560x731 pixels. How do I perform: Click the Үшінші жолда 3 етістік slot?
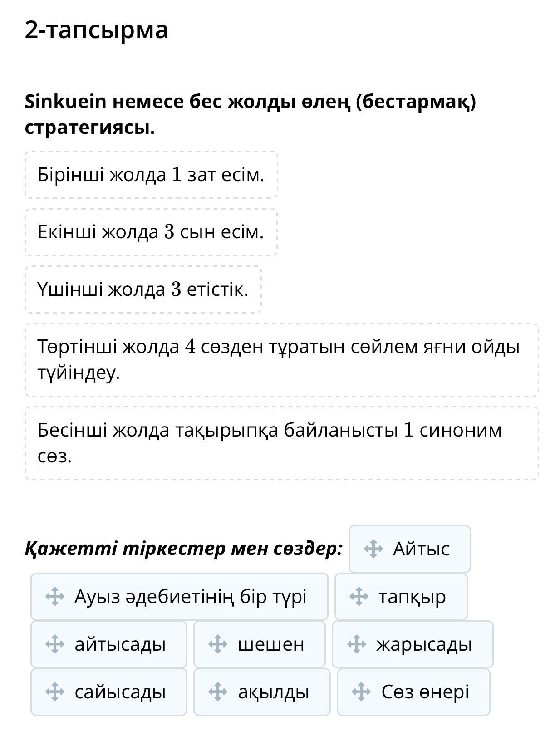143,289
